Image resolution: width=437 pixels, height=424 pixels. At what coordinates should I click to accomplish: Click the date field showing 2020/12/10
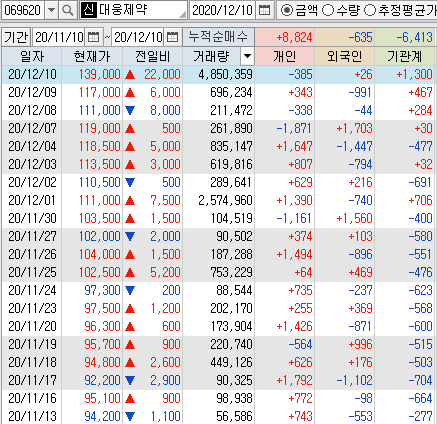[x=223, y=10]
